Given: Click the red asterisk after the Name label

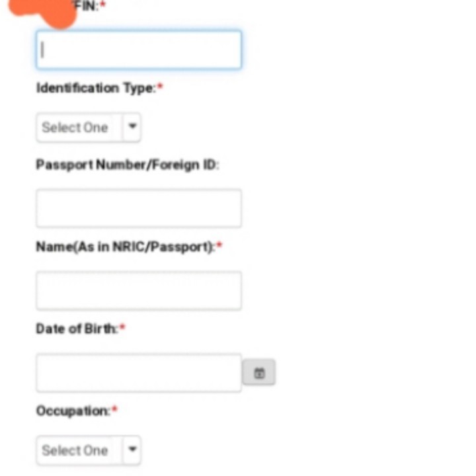Looking at the screenshot, I should [x=219, y=246].
